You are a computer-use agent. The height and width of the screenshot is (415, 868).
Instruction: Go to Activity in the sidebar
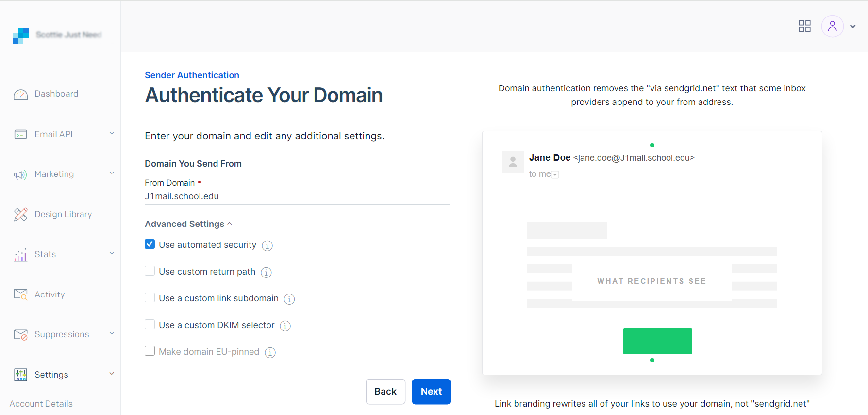(x=49, y=294)
